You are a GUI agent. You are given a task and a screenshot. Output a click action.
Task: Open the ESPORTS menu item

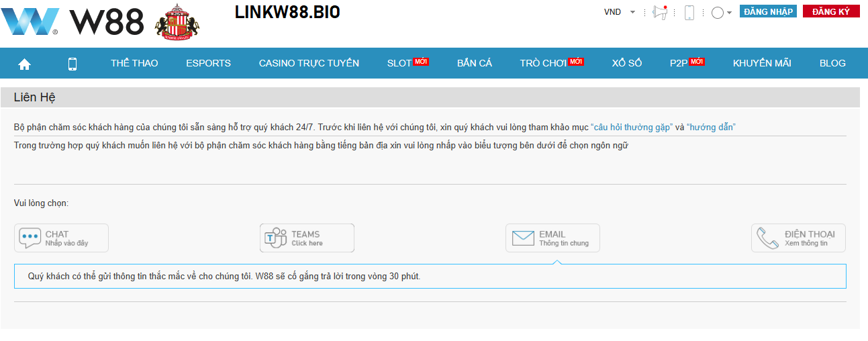(208, 63)
